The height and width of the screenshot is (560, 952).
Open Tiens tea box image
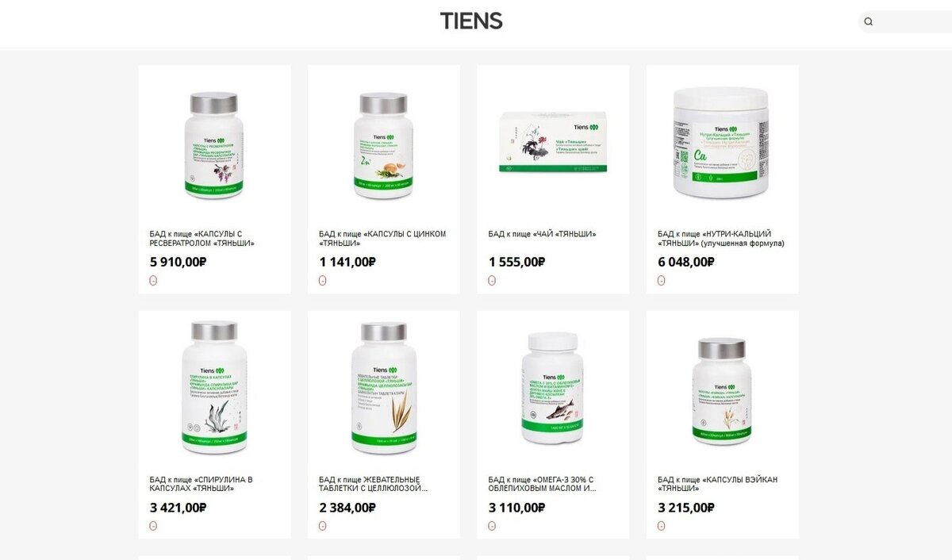point(553,141)
